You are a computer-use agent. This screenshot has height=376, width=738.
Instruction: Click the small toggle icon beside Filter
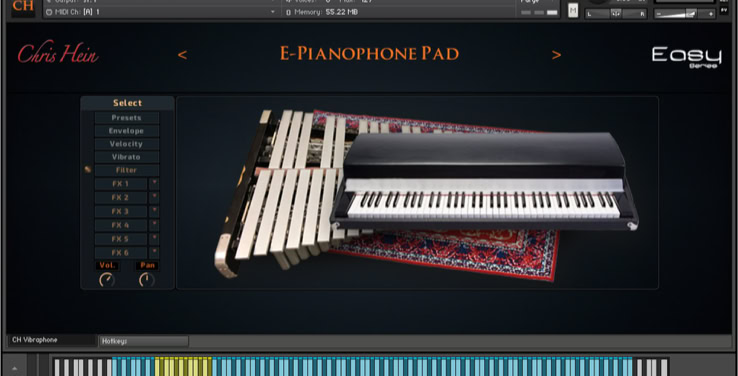(88, 170)
